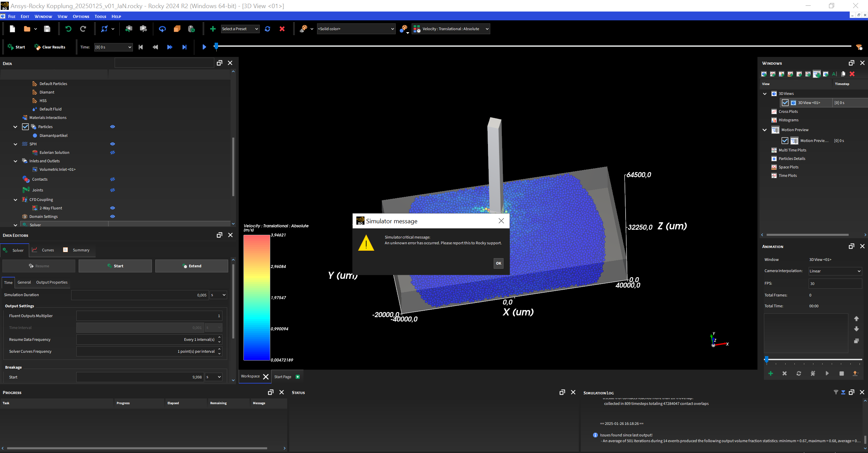Click the rename 'A' icon in the Windows panel
The width and height of the screenshot is (868, 453).
pyautogui.click(x=834, y=74)
